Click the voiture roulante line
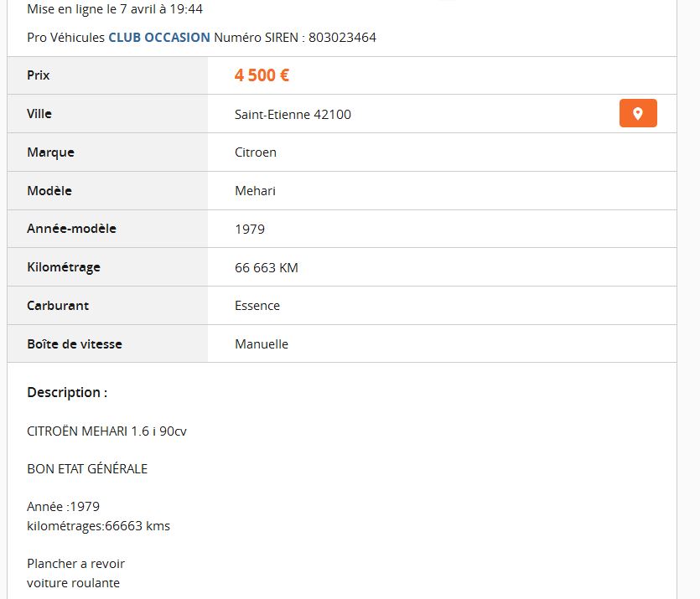 pos(73,583)
